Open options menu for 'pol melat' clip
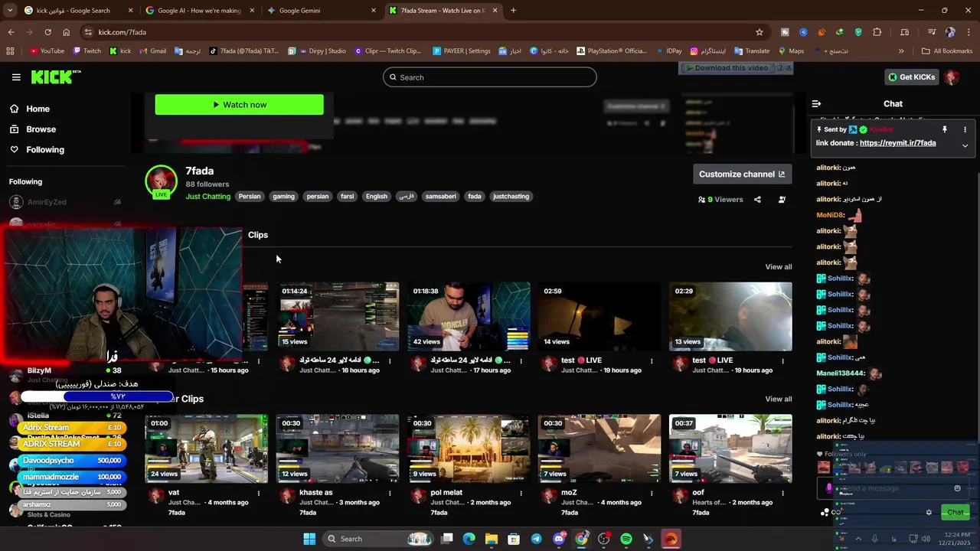Screen dimensions: 980x551 click(521, 494)
